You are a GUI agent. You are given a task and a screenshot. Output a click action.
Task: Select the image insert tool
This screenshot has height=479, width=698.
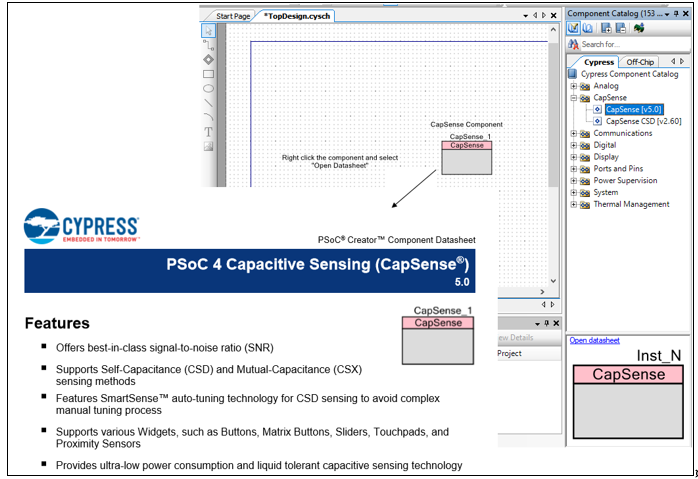(x=208, y=146)
